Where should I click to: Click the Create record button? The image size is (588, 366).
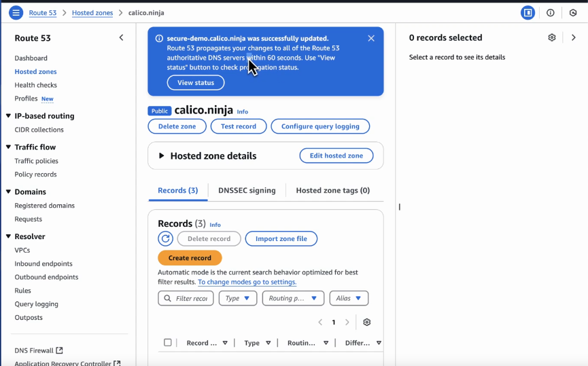(x=190, y=258)
